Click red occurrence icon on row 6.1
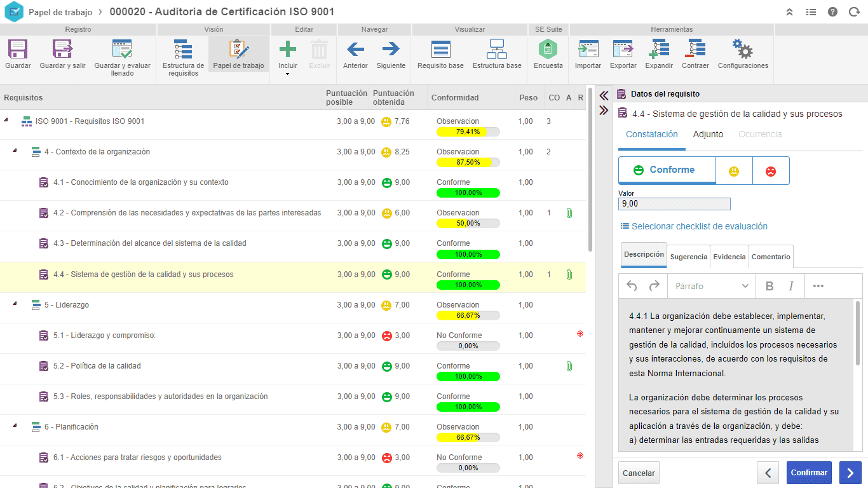 [x=580, y=456]
